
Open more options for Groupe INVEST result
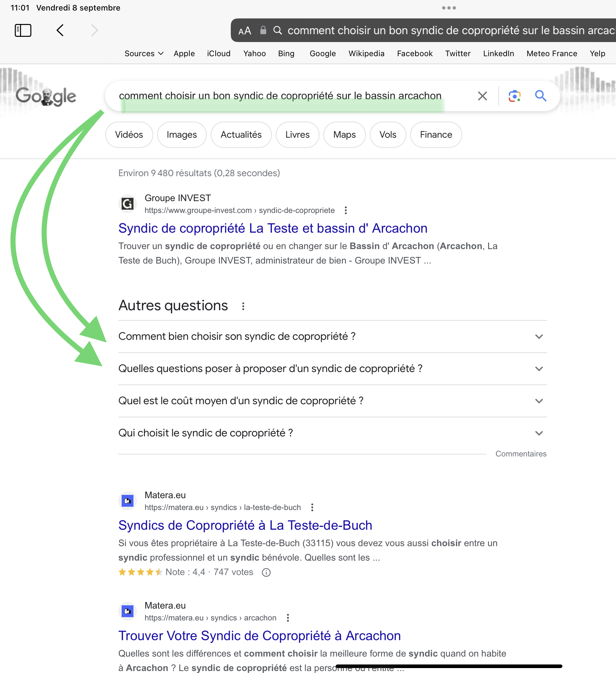(345, 210)
